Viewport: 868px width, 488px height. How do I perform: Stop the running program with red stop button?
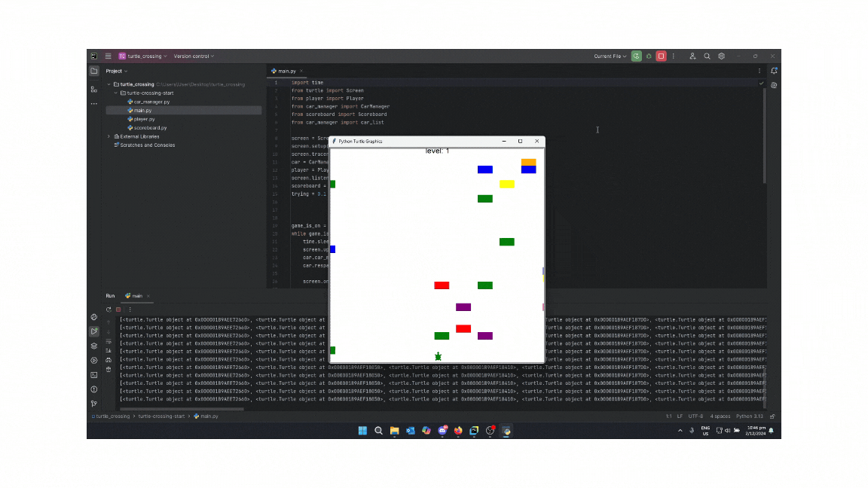click(661, 56)
